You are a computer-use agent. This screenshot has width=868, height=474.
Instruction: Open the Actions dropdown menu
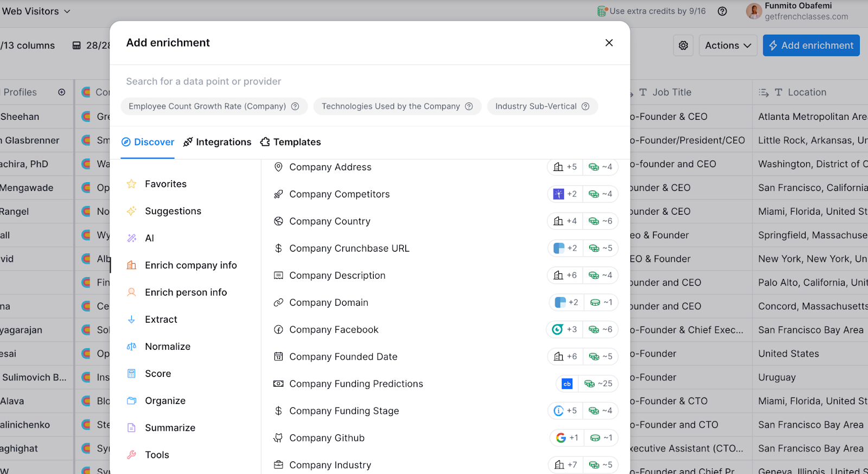point(727,46)
